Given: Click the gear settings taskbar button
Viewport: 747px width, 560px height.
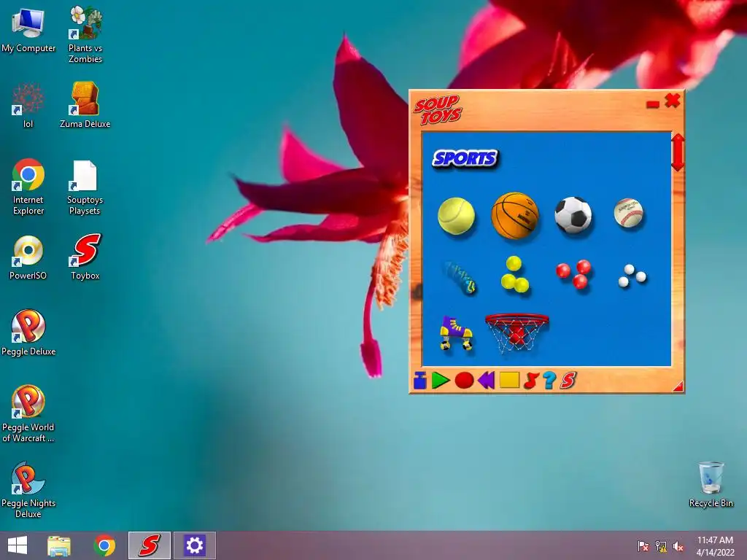Looking at the screenshot, I should 194,545.
